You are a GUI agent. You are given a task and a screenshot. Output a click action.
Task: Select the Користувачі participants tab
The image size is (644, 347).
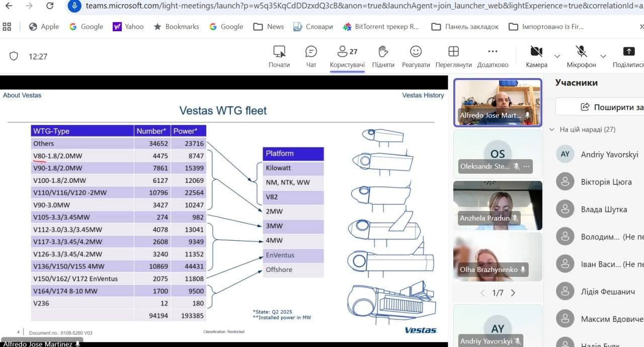pos(347,56)
